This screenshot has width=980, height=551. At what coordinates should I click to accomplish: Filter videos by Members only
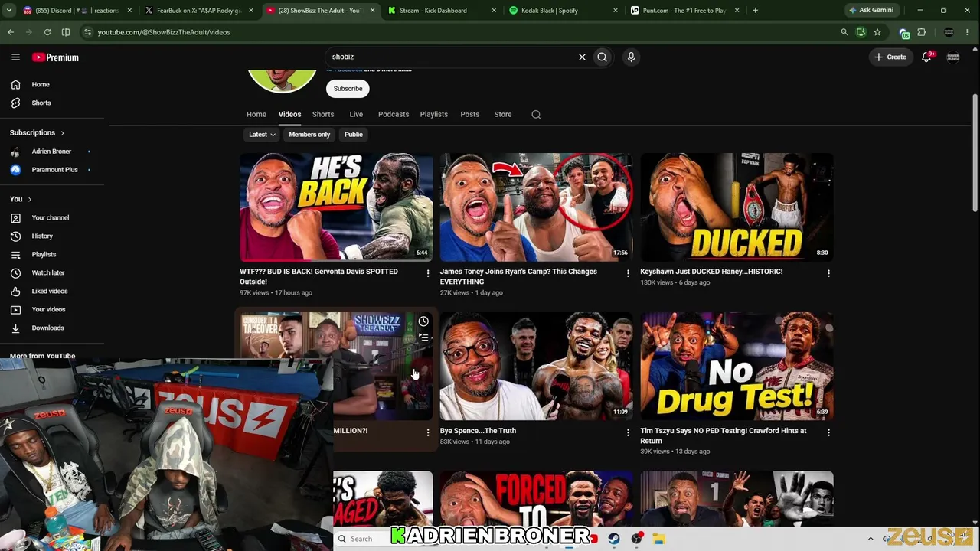point(309,135)
